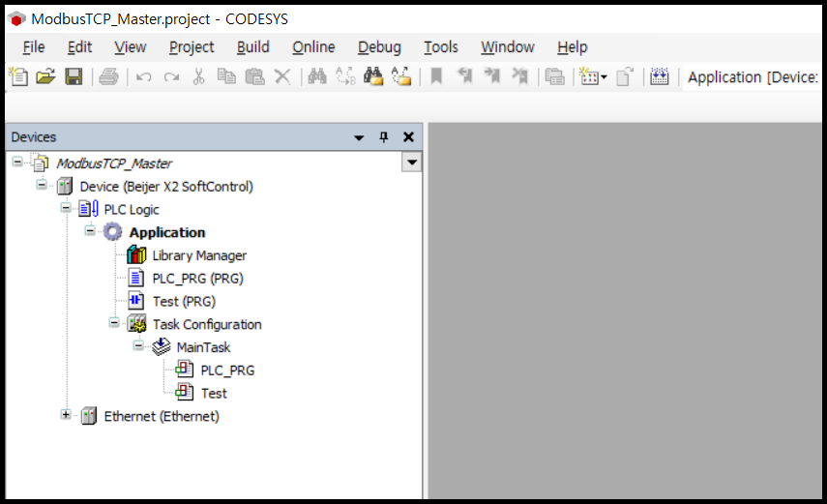Click the Task Configuration icon

[136, 324]
